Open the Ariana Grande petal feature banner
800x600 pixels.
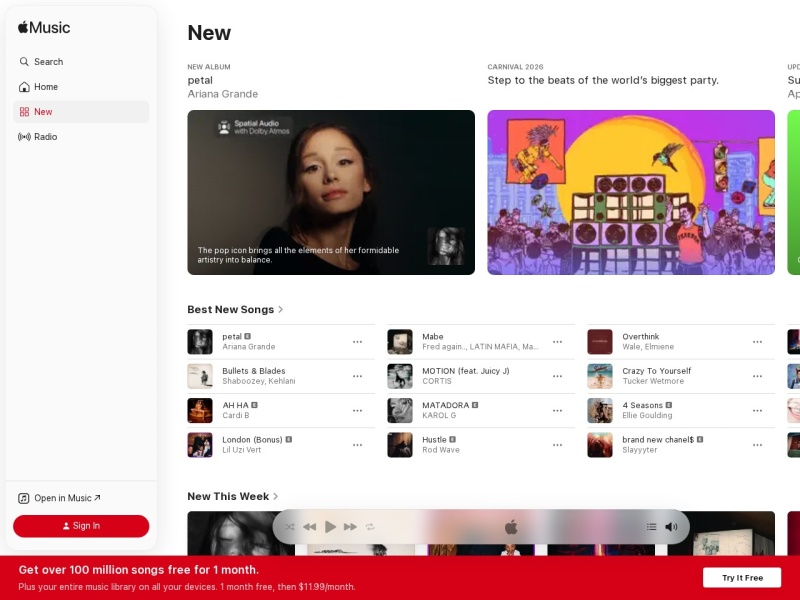(331, 192)
